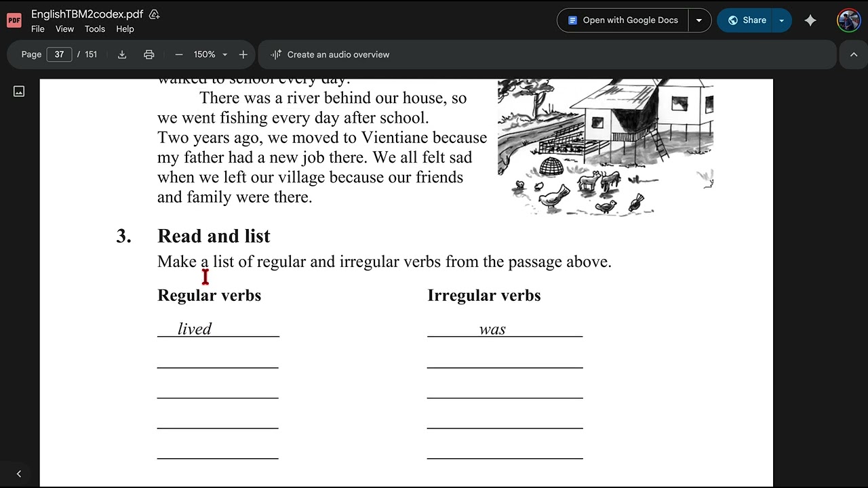Click the instruction line starting "Make a list"

(x=384, y=262)
